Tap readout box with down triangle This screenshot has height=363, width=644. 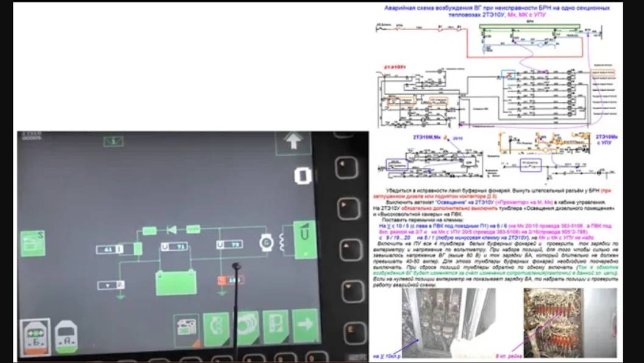pos(111,285)
